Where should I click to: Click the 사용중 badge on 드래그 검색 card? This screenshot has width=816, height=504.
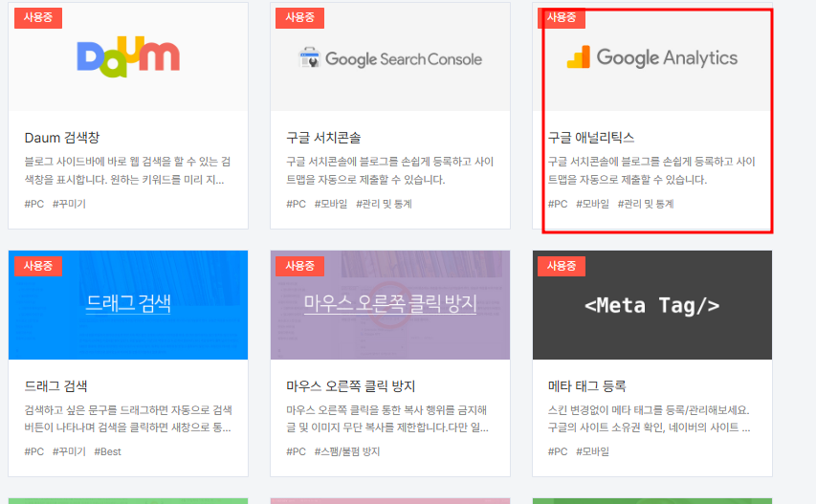pyautogui.click(x=38, y=266)
